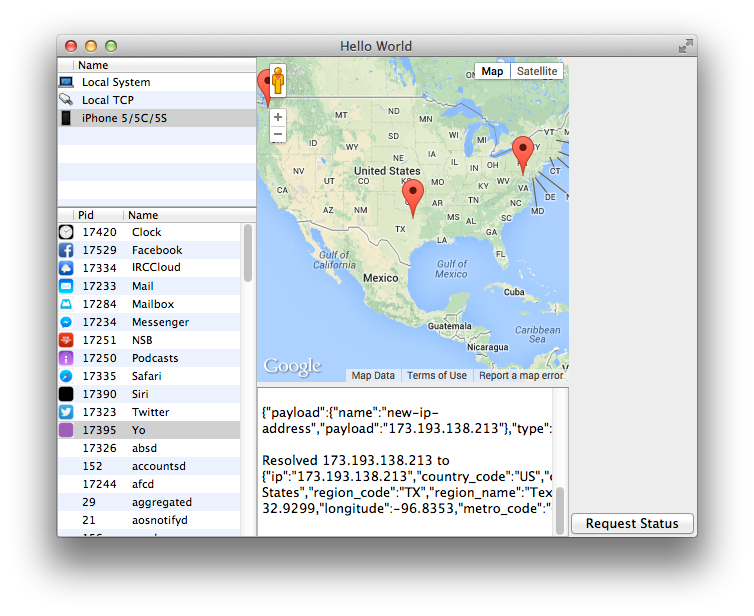
Task: Click the Siri app icon
Action: (66, 394)
